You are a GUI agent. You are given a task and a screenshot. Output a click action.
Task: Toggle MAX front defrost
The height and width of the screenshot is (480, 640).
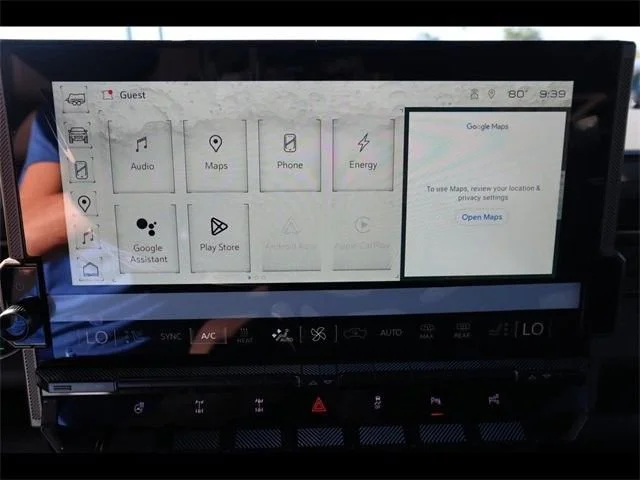[x=426, y=331]
